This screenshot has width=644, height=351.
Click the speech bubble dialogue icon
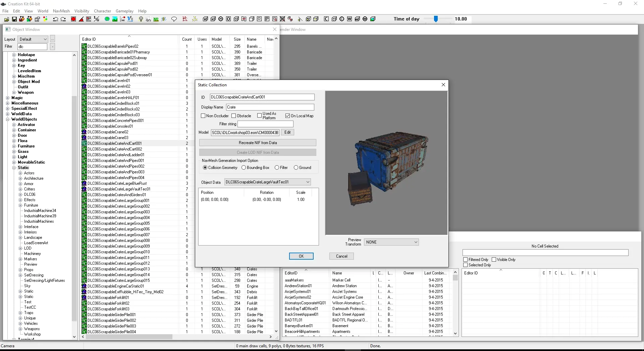pos(174,19)
